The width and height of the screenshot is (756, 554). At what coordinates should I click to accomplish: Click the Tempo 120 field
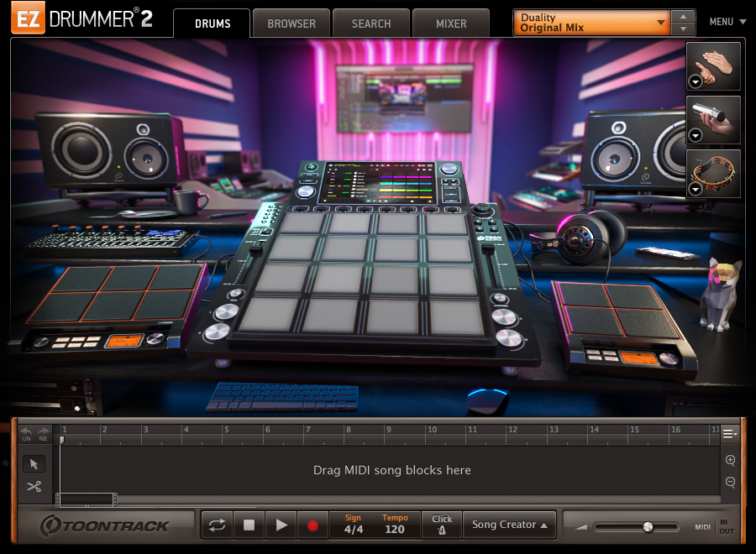[395, 529]
